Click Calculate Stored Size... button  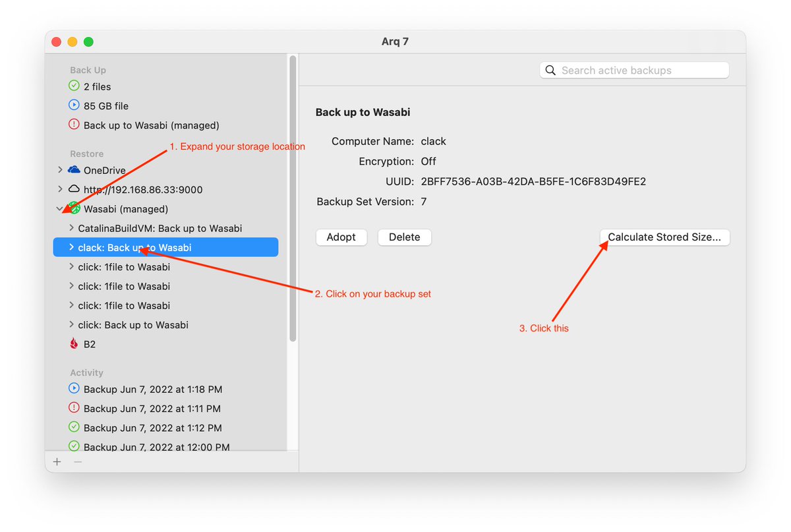[664, 237]
